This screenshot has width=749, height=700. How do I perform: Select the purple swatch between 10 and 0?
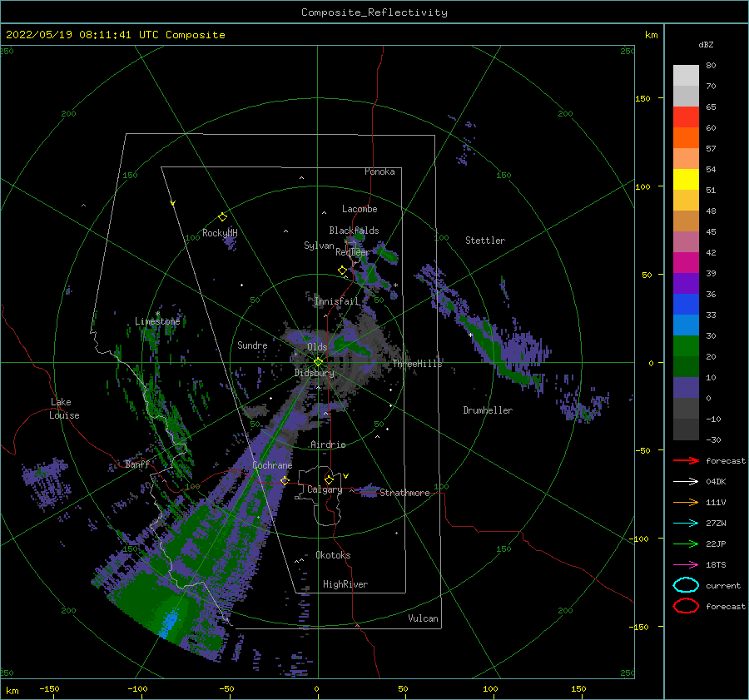tap(686, 388)
